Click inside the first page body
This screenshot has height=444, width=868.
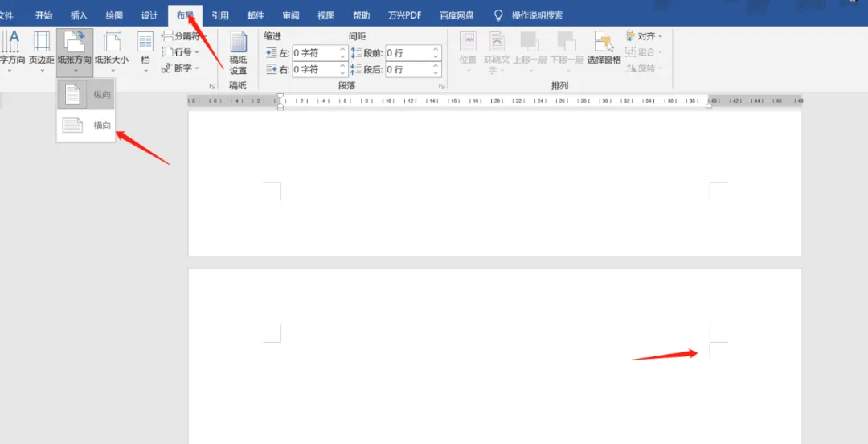point(495,183)
